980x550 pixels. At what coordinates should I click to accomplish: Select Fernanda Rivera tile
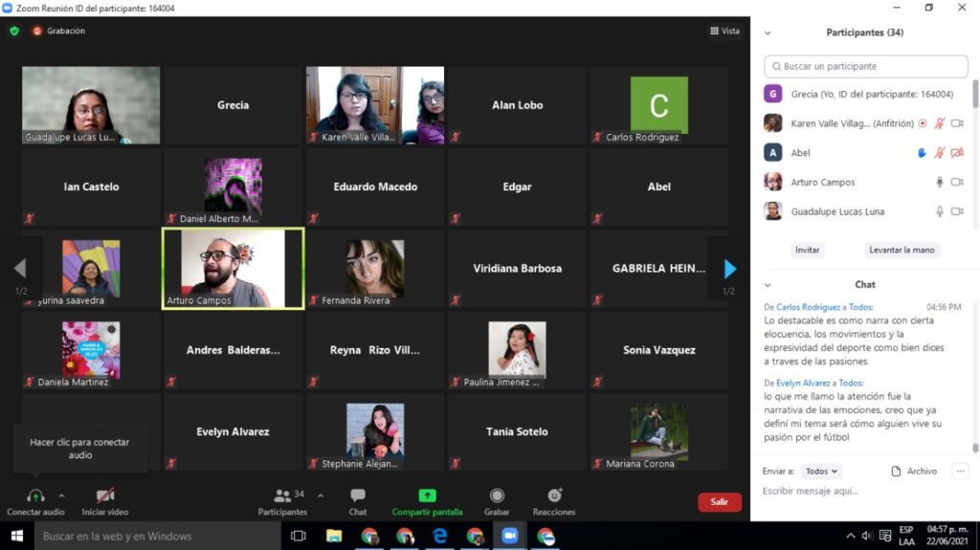tap(375, 268)
